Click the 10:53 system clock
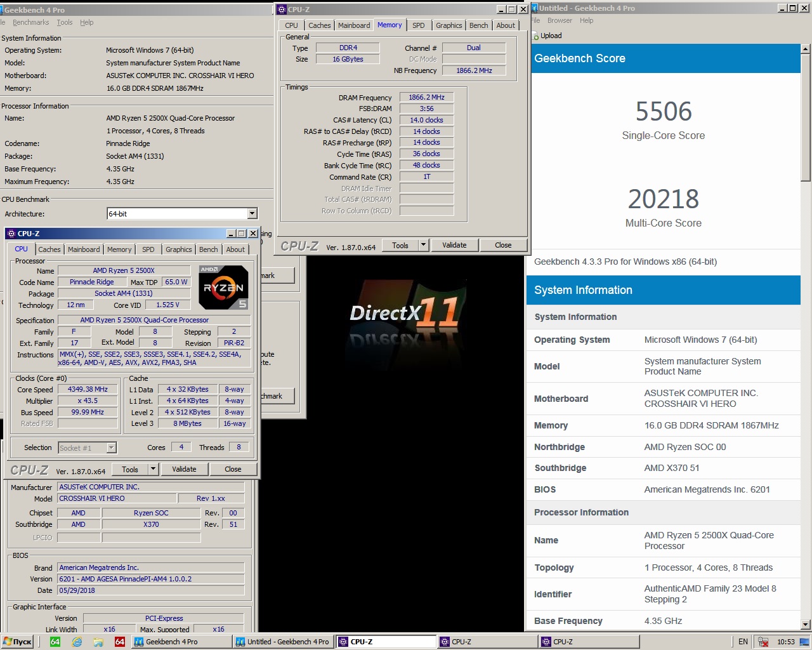This screenshot has height=650, width=812. 786,642
